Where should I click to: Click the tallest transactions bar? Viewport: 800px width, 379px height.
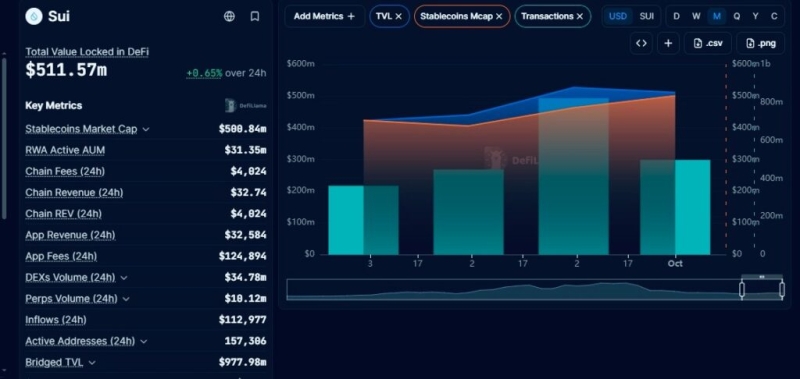tap(573, 176)
